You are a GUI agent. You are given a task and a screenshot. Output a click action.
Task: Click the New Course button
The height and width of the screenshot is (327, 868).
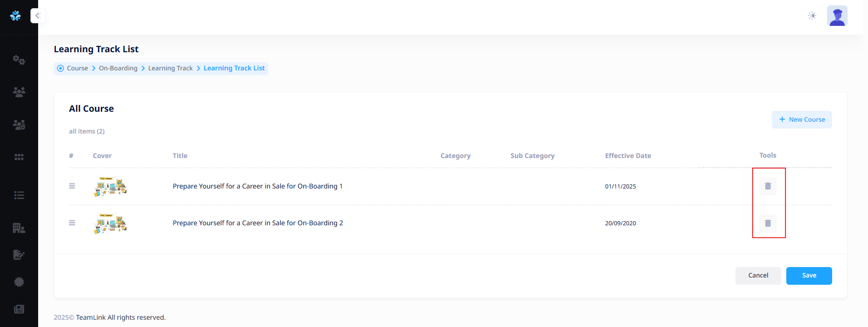click(802, 119)
